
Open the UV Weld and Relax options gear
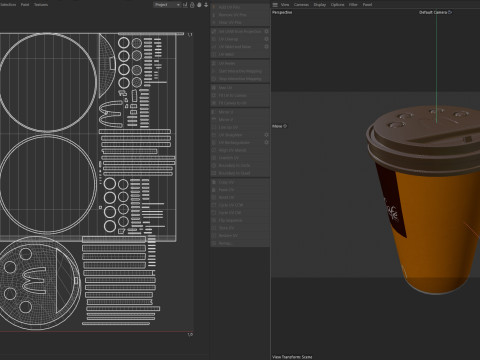(266, 47)
